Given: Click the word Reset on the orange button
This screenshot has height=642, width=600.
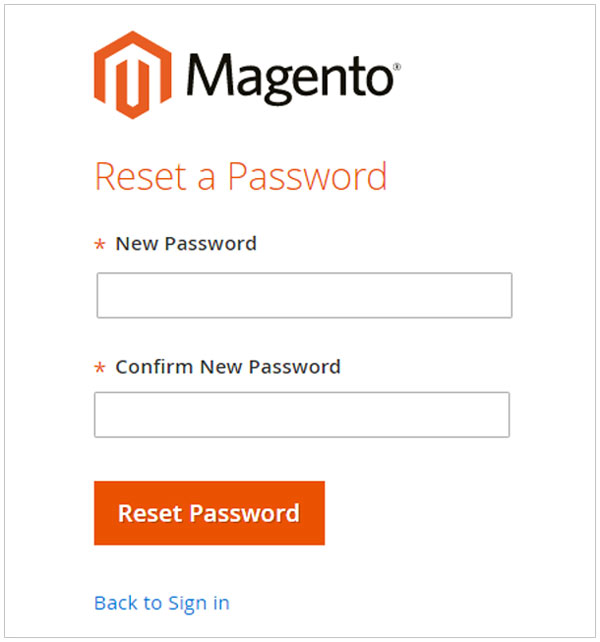Looking at the screenshot, I should click(x=150, y=514).
